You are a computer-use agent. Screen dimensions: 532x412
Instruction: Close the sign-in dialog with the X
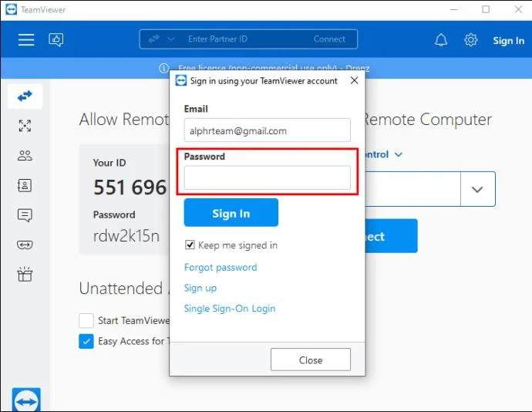click(x=354, y=80)
